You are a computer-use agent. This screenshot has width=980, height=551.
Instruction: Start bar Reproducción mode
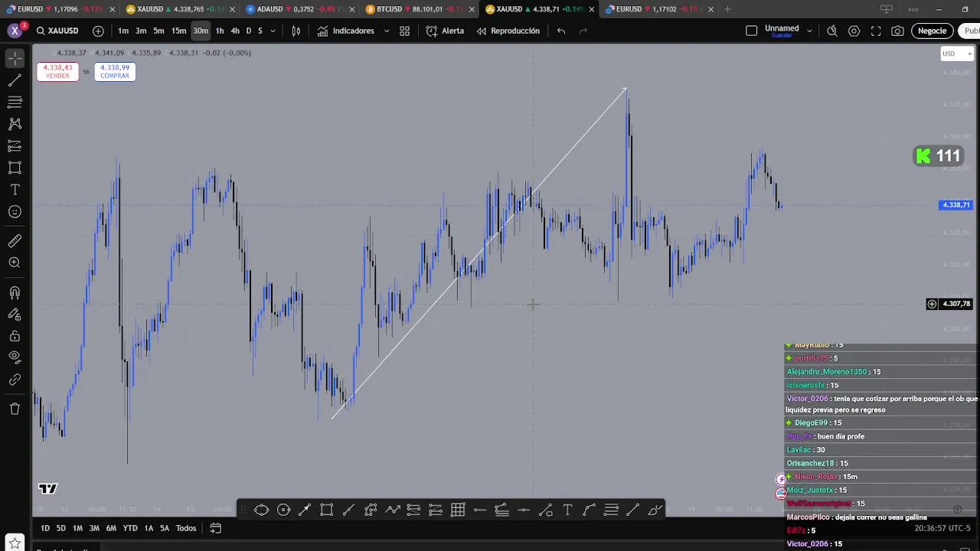pos(508,31)
